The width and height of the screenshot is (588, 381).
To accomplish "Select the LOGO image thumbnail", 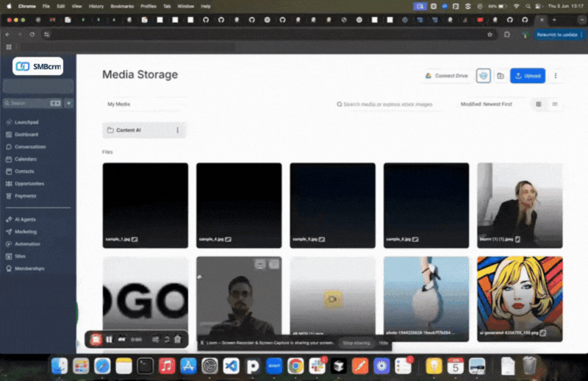I will [x=146, y=299].
